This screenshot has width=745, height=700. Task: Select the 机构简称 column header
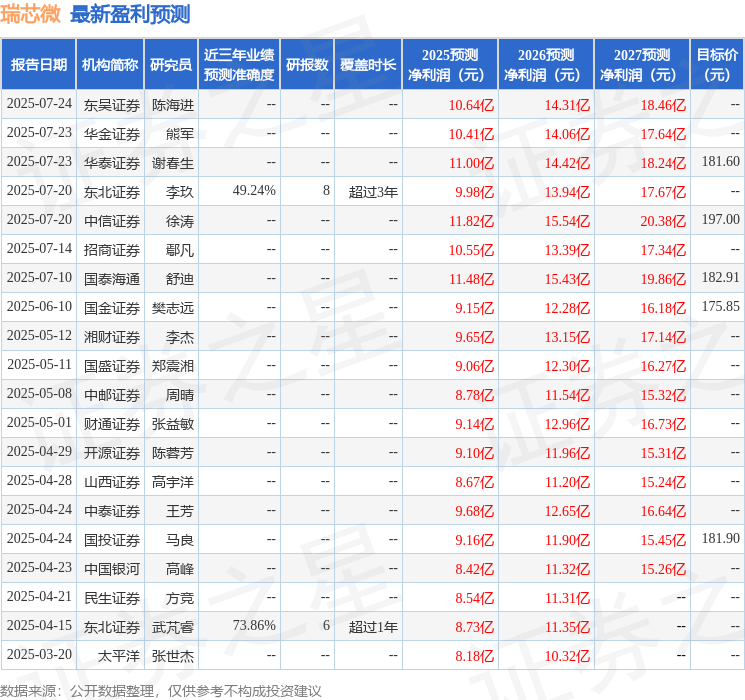[x=110, y=65]
